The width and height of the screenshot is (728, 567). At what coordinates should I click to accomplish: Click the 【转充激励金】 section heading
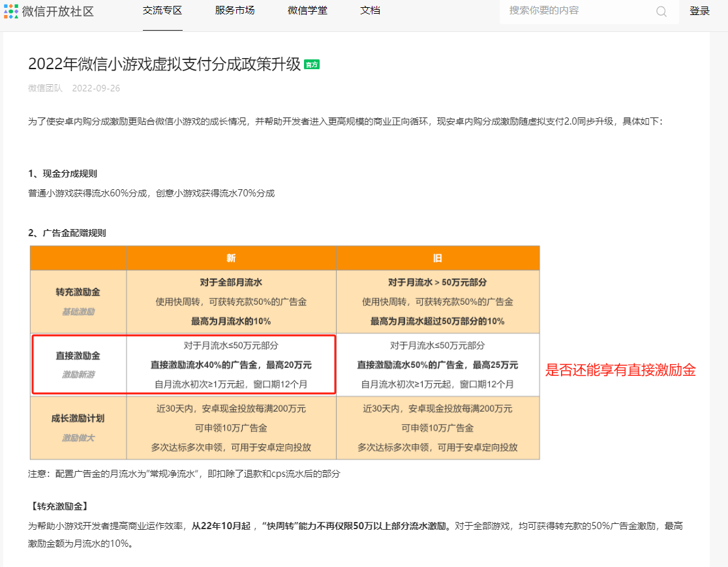click(x=58, y=506)
